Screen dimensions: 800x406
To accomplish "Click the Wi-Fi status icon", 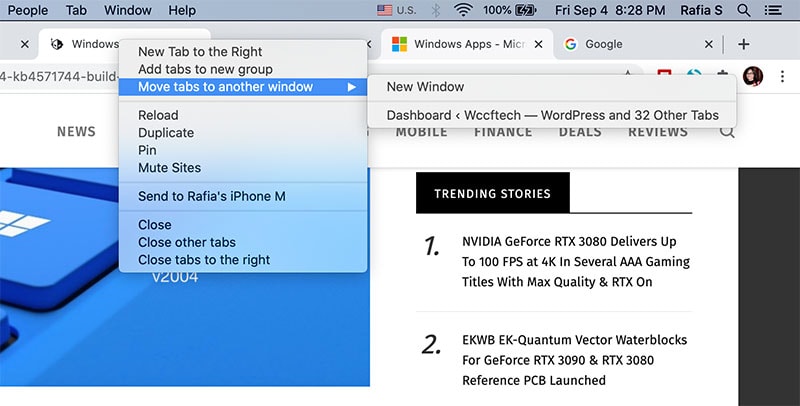I will click(x=463, y=10).
